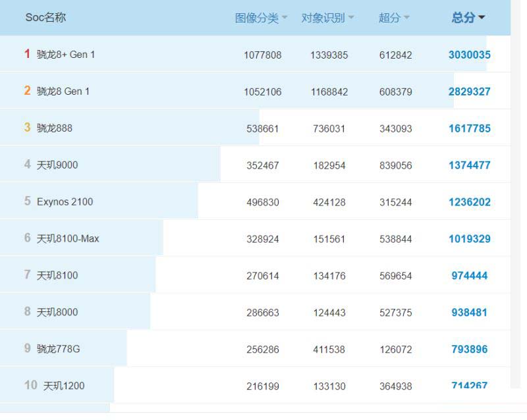Select the Exynos 2100 row name

point(65,201)
